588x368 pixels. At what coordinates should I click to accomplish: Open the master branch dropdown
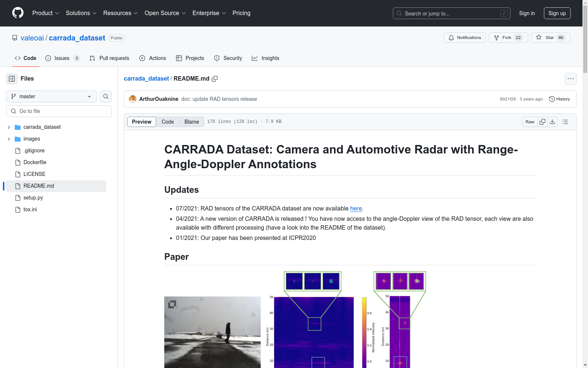pyautogui.click(x=51, y=96)
